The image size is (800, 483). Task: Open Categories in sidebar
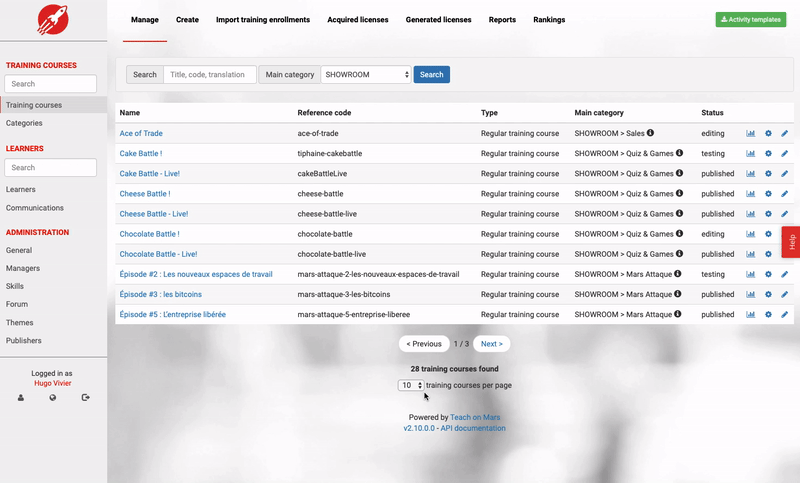click(24, 123)
